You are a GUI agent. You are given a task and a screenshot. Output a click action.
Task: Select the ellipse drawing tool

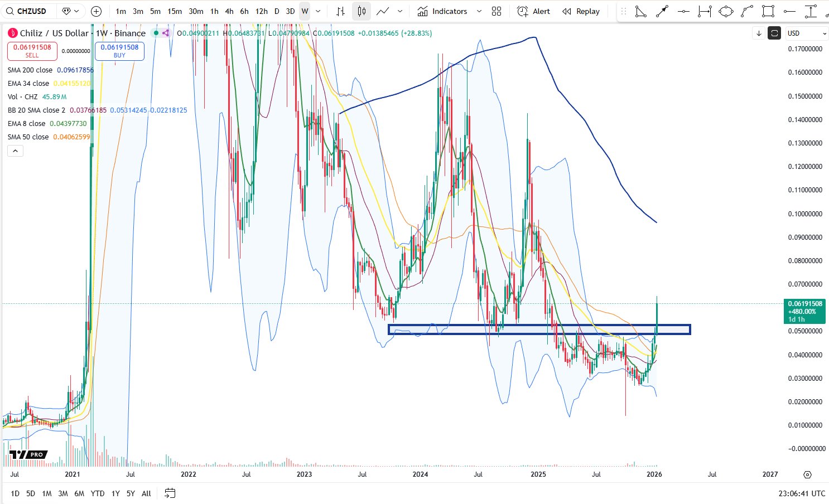(726, 11)
